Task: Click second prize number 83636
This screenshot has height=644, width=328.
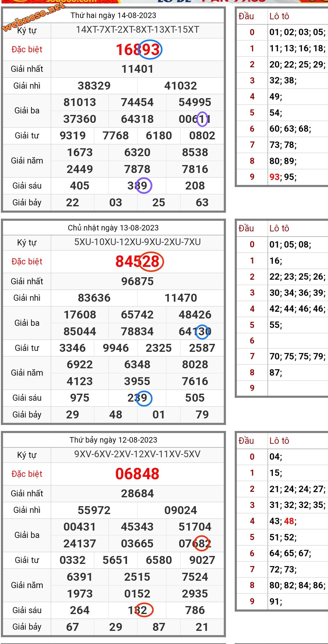Action: [94, 298]
